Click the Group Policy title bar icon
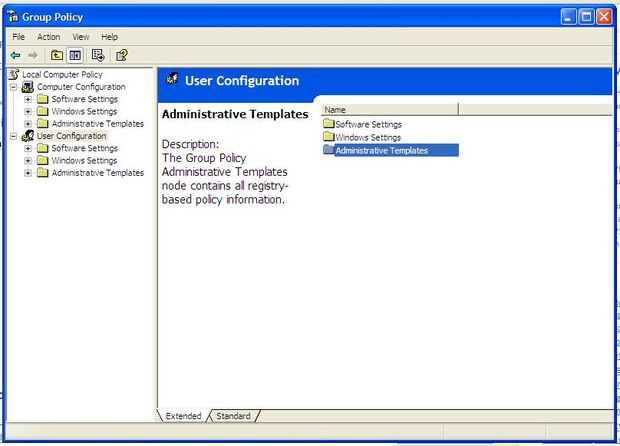 click(x=13, y=17)
